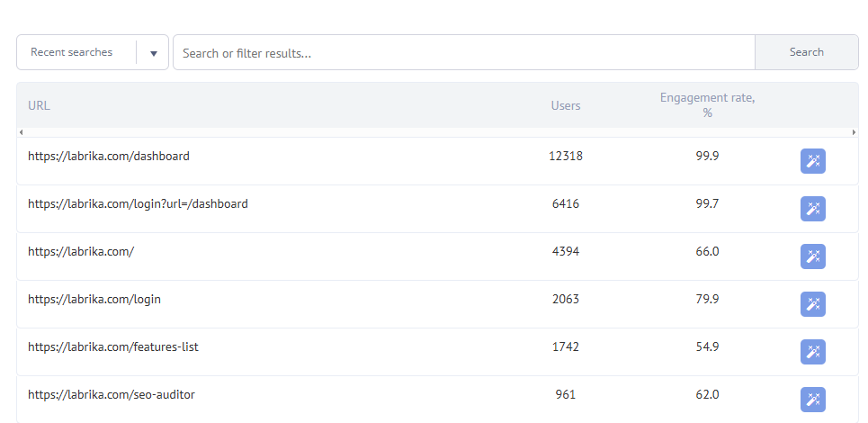Click magic wand icon for login?url=/dashboard row
868x423 pixels.
click(812, 209)
